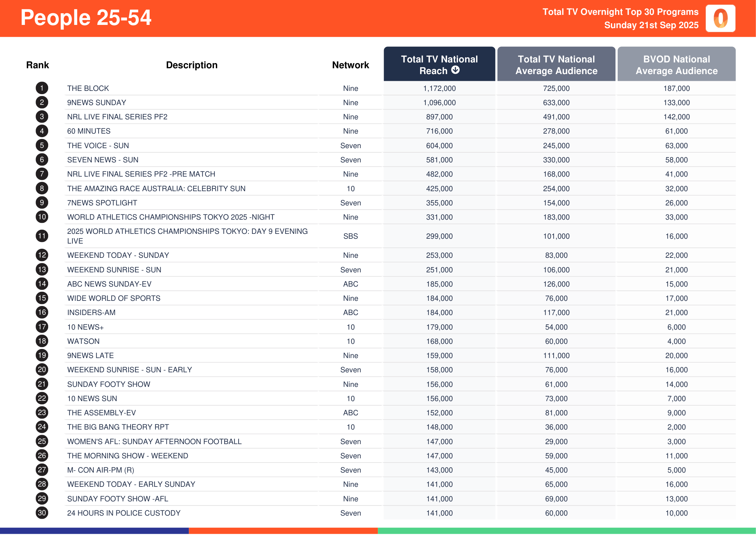The width and height of the screenshot is (756, 535).
Task: Click the orange logo icon in header
Action: coord(720,18)
